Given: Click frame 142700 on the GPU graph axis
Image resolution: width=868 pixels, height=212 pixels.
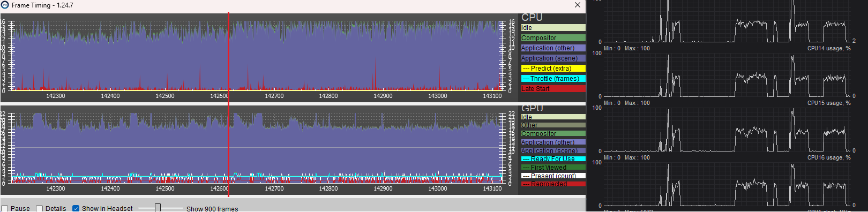Looking at the screenshot, I should 274,189.
